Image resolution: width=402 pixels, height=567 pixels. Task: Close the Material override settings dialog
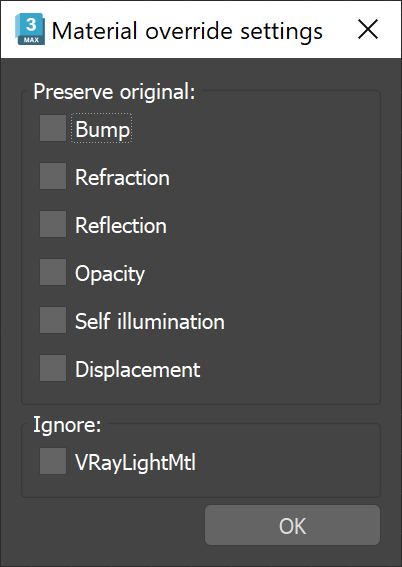click(x=368, y=29)
